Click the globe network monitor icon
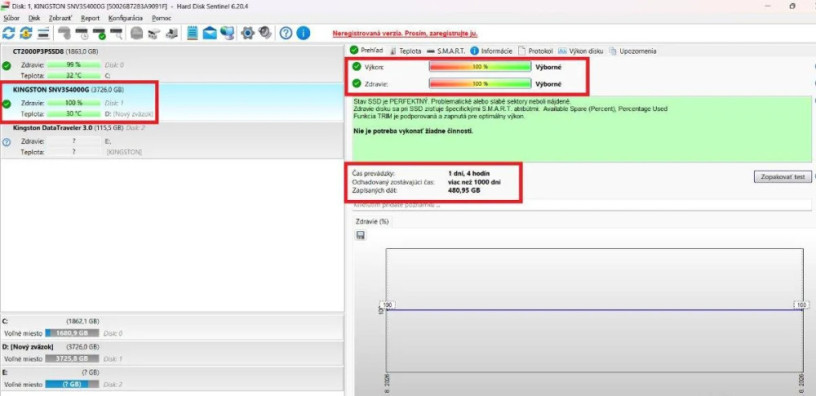Screen dimensions: 816x396 pos(227,33)
